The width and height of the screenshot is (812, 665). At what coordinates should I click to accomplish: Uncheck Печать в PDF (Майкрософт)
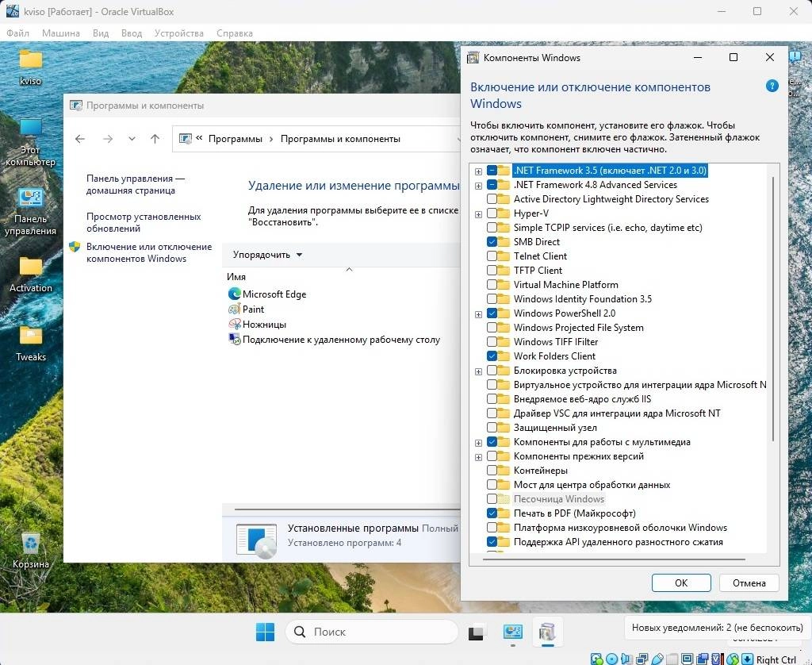(492, 513)
